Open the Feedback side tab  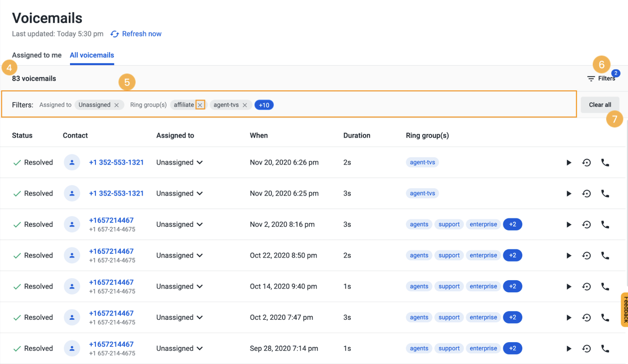[x=624, y=310]
